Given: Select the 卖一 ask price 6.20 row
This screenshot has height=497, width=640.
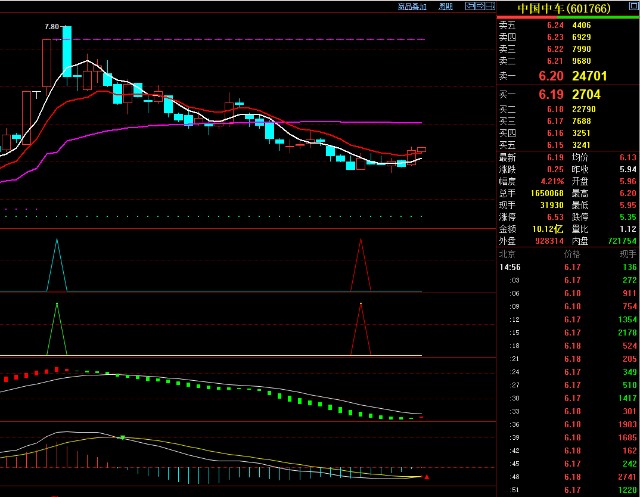Looking at the screenshot, I should pyautogui.click(x=567, y=74).
